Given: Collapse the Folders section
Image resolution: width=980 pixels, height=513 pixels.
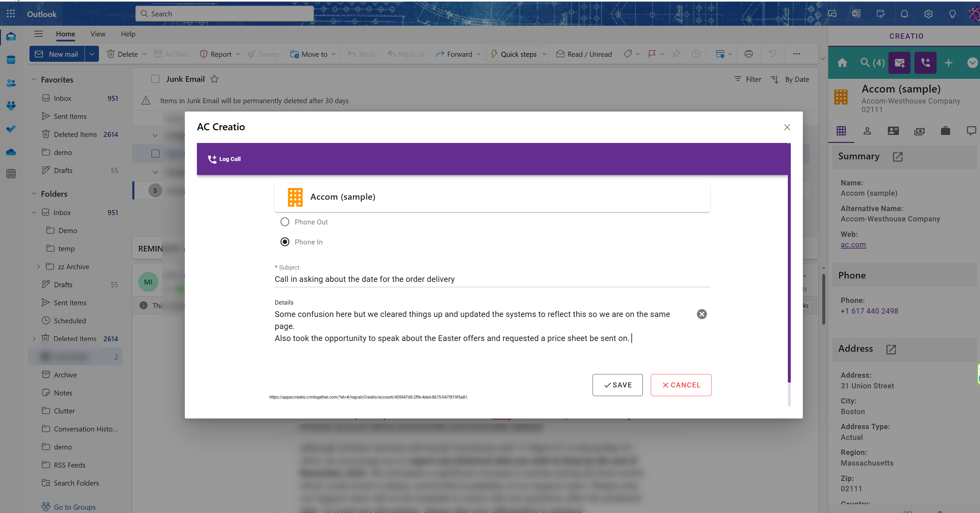Looking at the screenshot, I should (34, 194).
